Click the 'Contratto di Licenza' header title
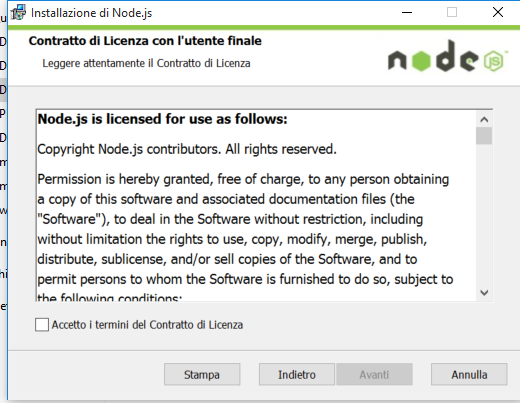This screenshot has width=520, height=403. point(145,41)
